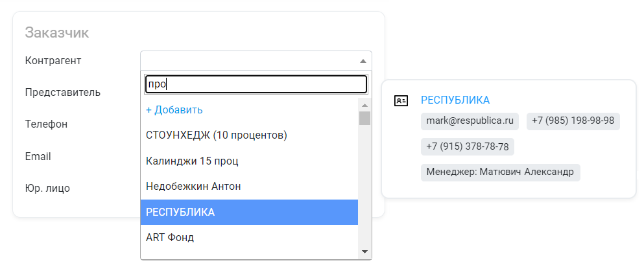Open the Контрагент dropdown arrow
The height and width of the screenshot is (265, 644).
(x=363, y=61)
